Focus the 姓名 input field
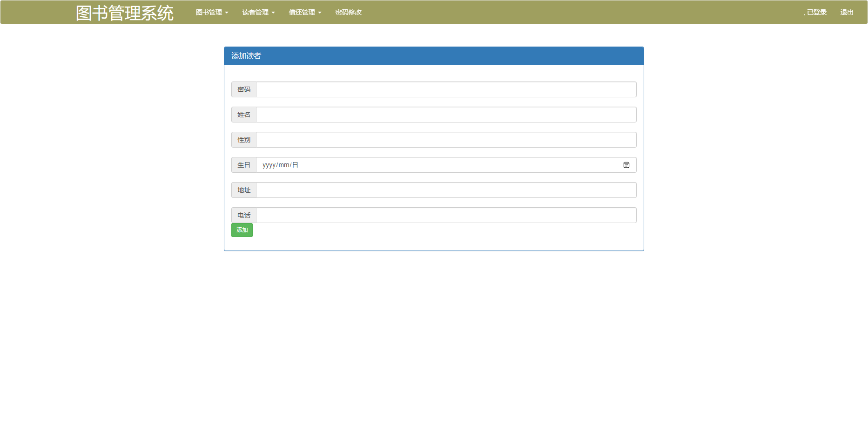868x441 pixels. coord(446,115)
